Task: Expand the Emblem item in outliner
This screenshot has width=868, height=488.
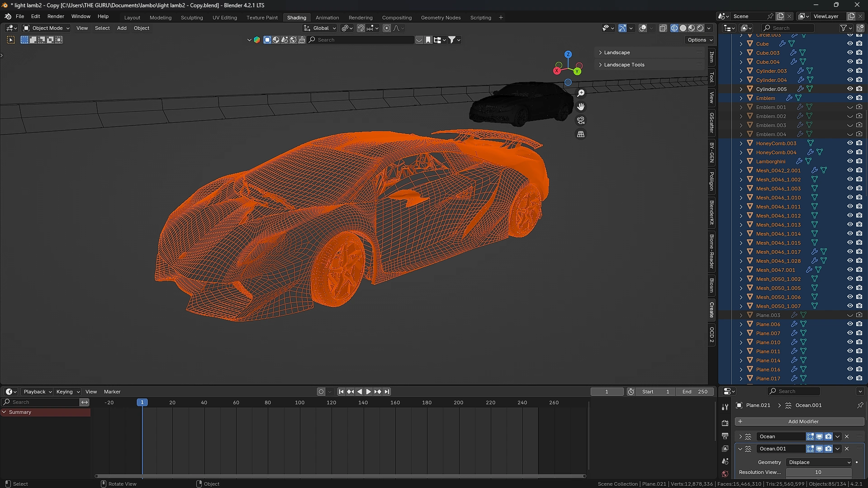Action: pyautogui.click(x=741, y=98)
